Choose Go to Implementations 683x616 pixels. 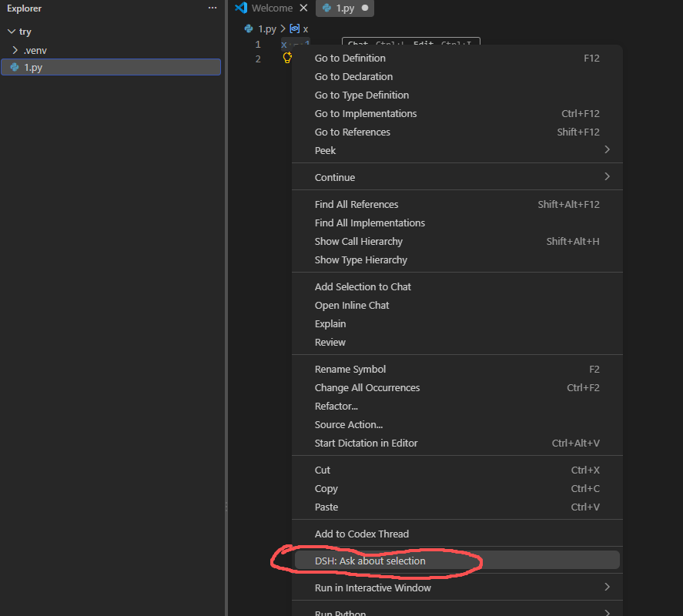pyautogui.click(x=457, y=113)
